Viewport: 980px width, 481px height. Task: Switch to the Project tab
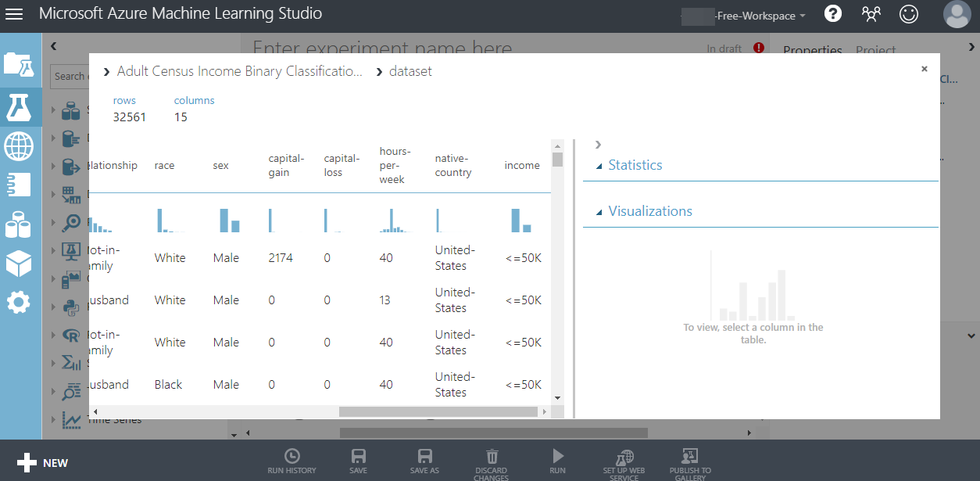tap(875, 48)
